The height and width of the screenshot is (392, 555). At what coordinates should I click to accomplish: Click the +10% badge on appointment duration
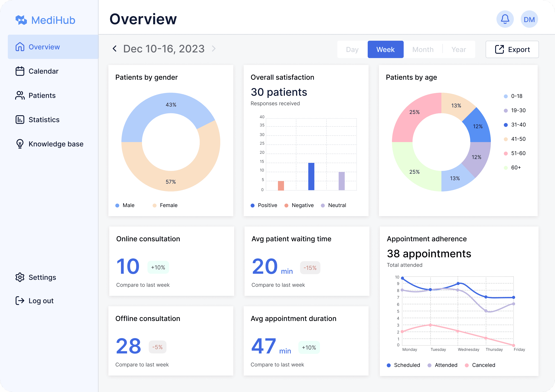pos(309,348)
